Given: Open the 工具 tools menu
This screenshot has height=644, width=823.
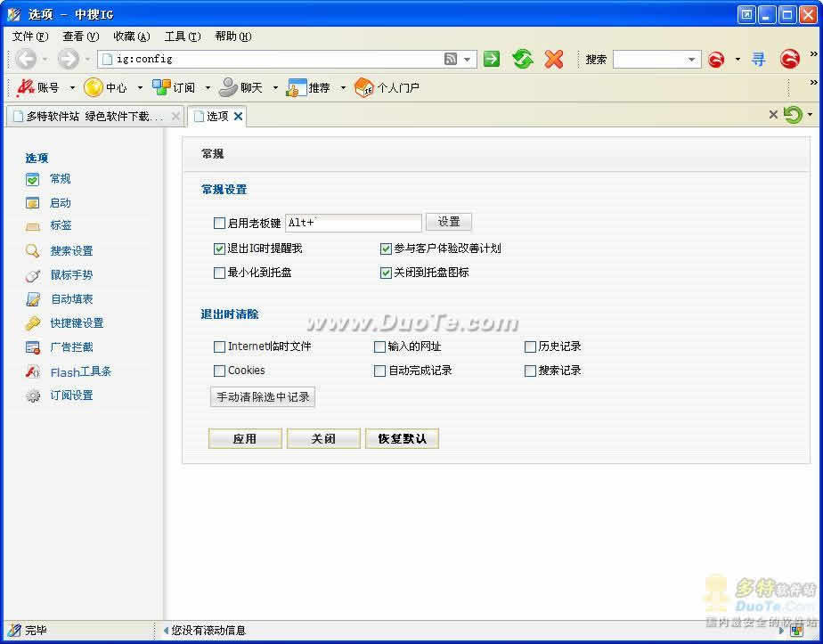Looking at the screenshot, I should [x=183, y=37].
